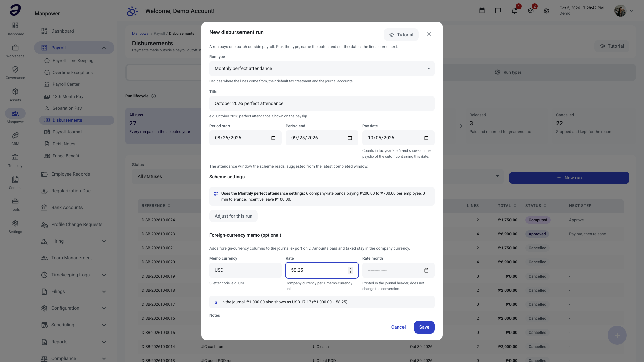Click the Title input field
Viewport: 644px width, 362px height.
coord(322,104)
